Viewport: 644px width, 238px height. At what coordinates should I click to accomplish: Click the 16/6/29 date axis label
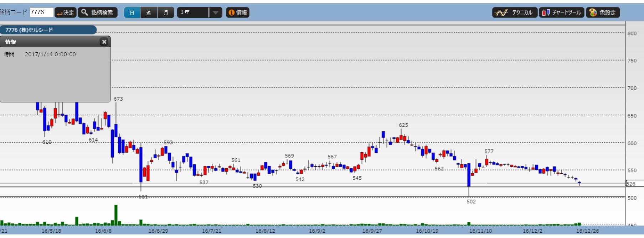click(x=158, y=231)
